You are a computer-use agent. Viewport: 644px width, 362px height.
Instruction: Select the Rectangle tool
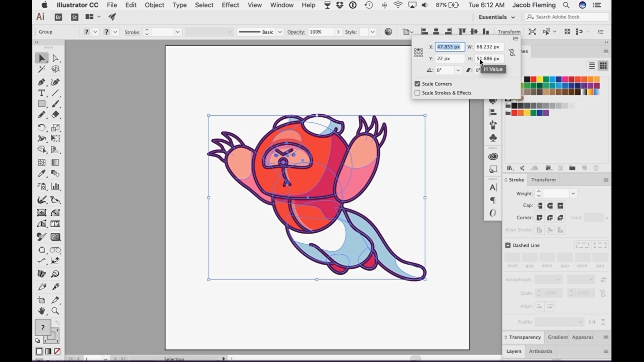click(x=42, y=104)
